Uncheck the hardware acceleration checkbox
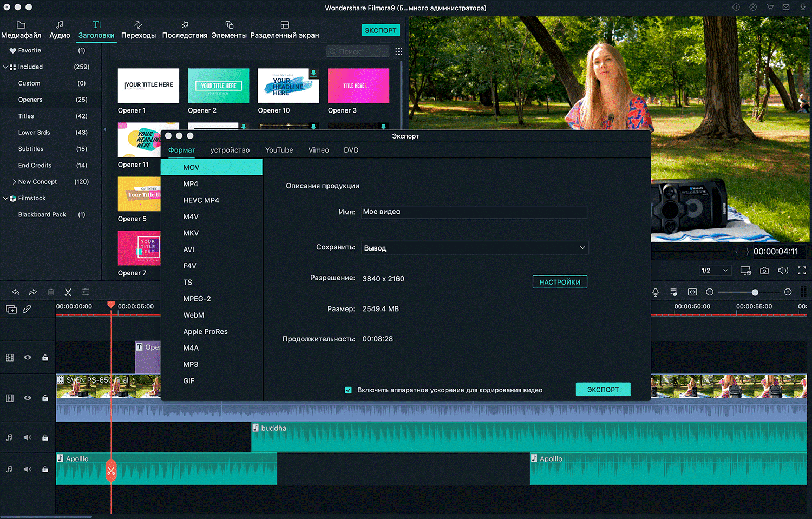This screenshot has height=519, width=812. tap(348, 390)
